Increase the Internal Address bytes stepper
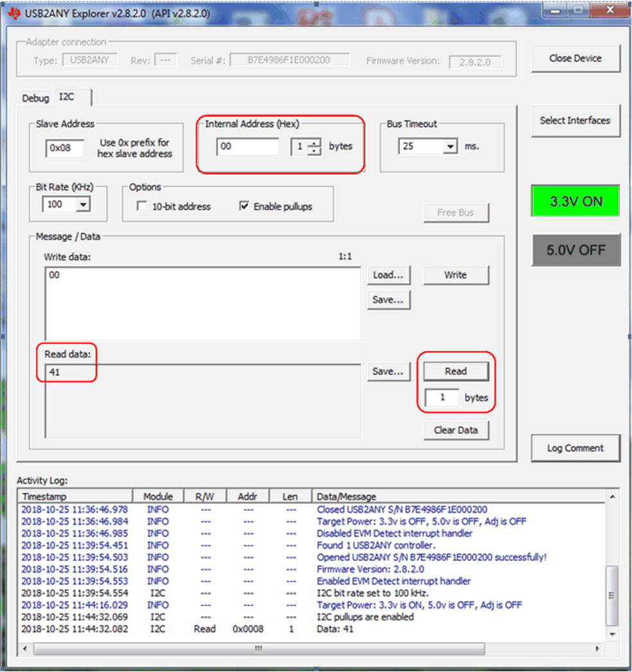 [314, 143]
